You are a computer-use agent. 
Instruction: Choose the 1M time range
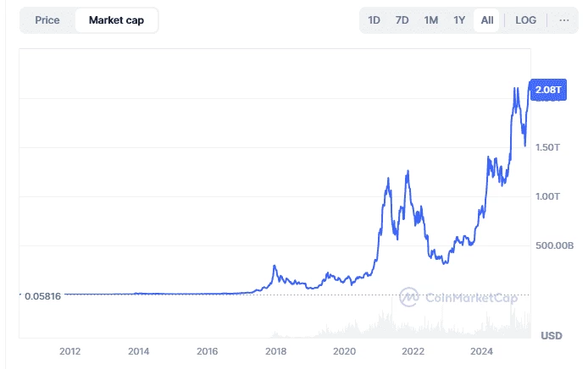(x=431, y=20)
